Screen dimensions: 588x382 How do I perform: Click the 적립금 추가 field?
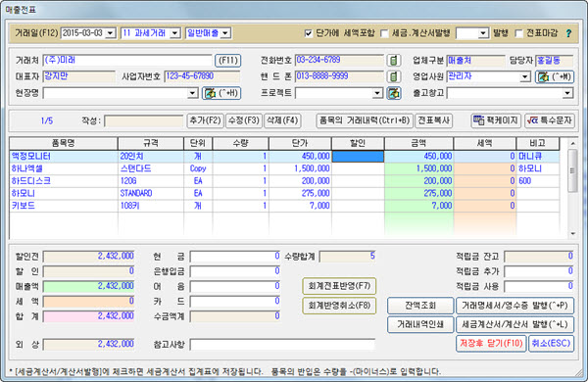pos(539,271)
